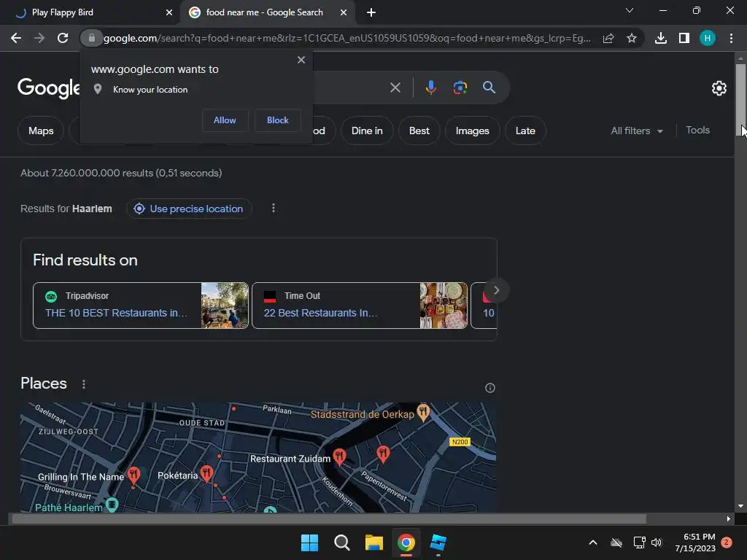Click the address bar URL
Viewport: 747px width, 560px height.
tap(347, 38)
